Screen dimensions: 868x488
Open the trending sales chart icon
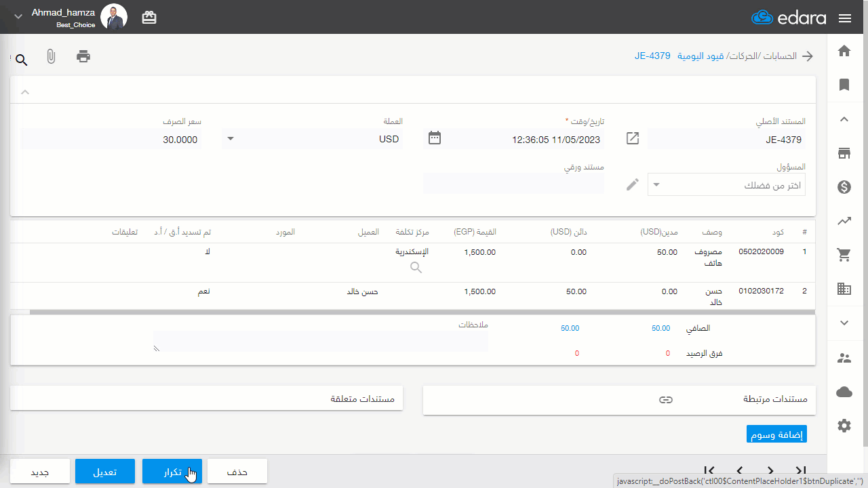pyautogui.click(x=844, y=220)
